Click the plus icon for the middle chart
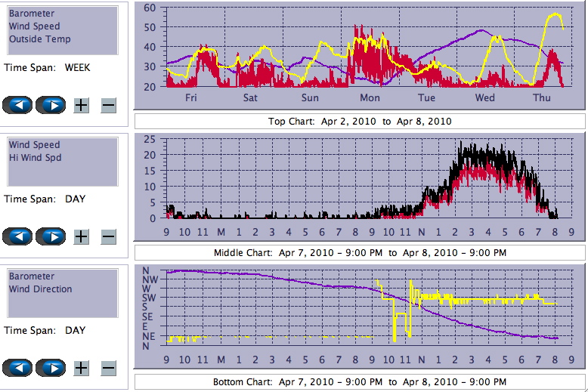Viewport: 588px width, 392px height. 82,236
